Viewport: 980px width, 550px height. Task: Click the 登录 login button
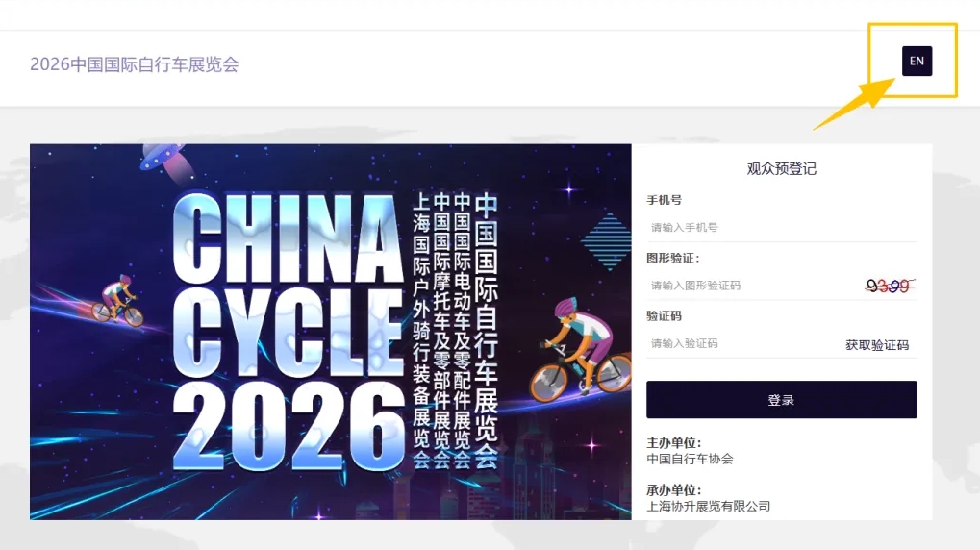(781, 399)
